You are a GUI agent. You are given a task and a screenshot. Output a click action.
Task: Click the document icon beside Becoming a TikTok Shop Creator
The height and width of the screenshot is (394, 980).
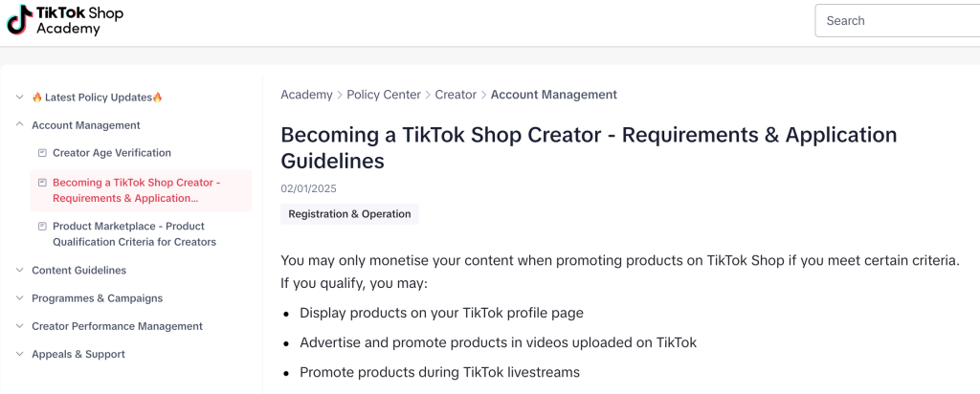(42, 183)
